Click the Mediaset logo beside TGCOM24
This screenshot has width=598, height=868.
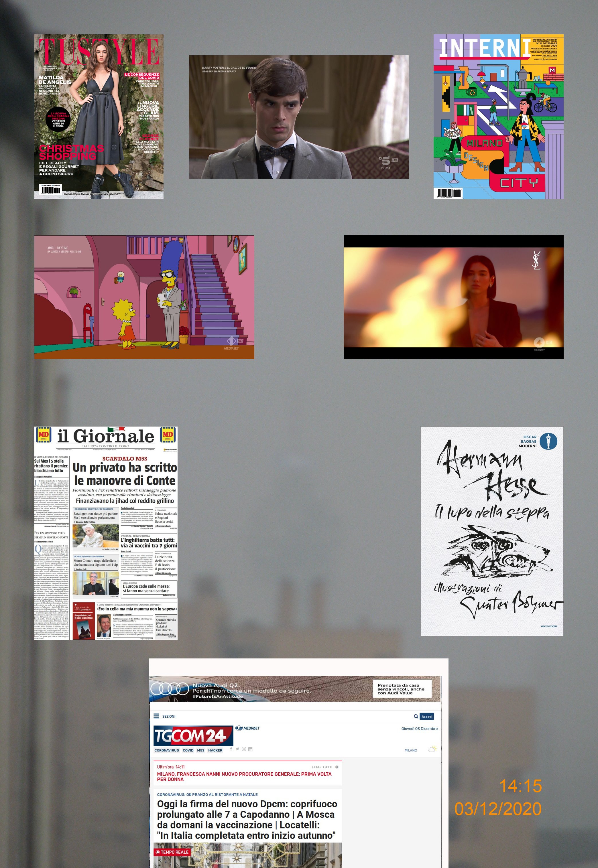[x=247, y=728]
